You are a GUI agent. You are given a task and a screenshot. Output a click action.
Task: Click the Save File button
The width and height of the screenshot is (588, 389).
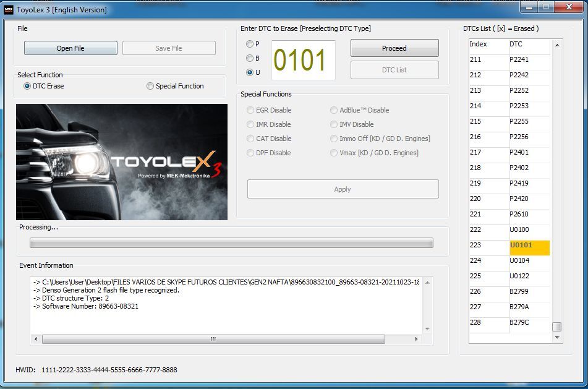pos(169,48)
